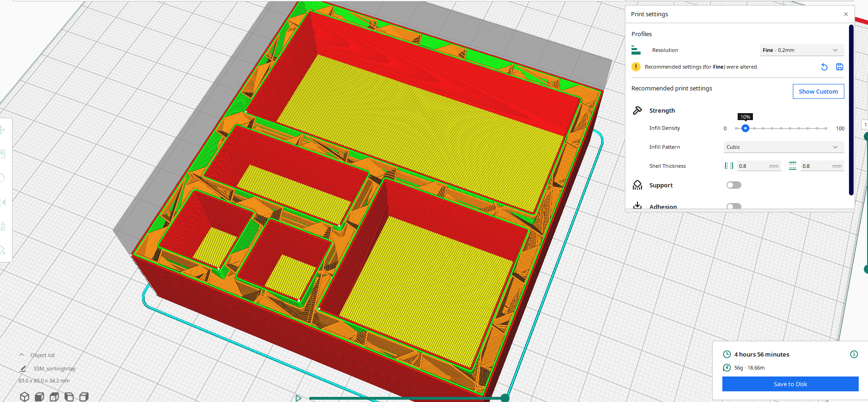Open the Resolution profile dropdown

coord(802,50)
